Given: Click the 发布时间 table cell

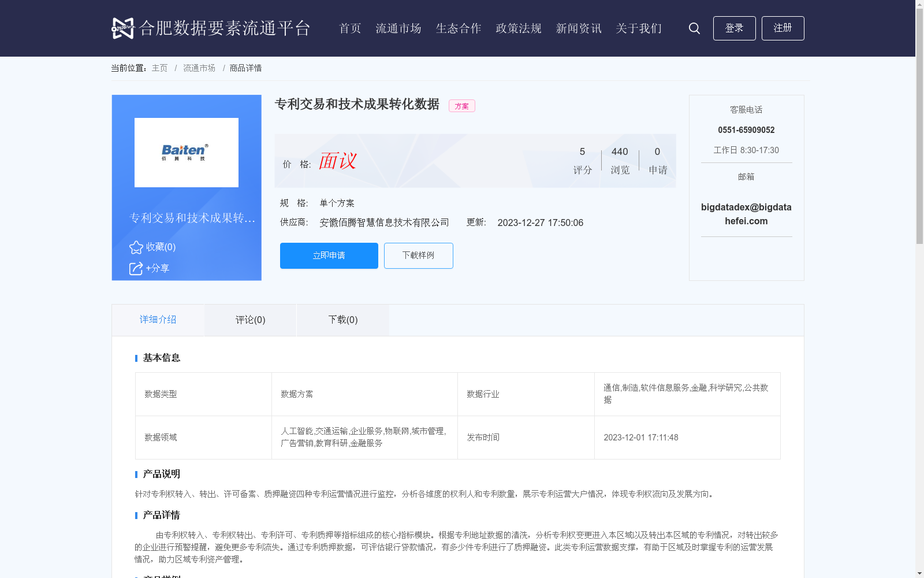Looking at the screenshot, I should [526, 438].
